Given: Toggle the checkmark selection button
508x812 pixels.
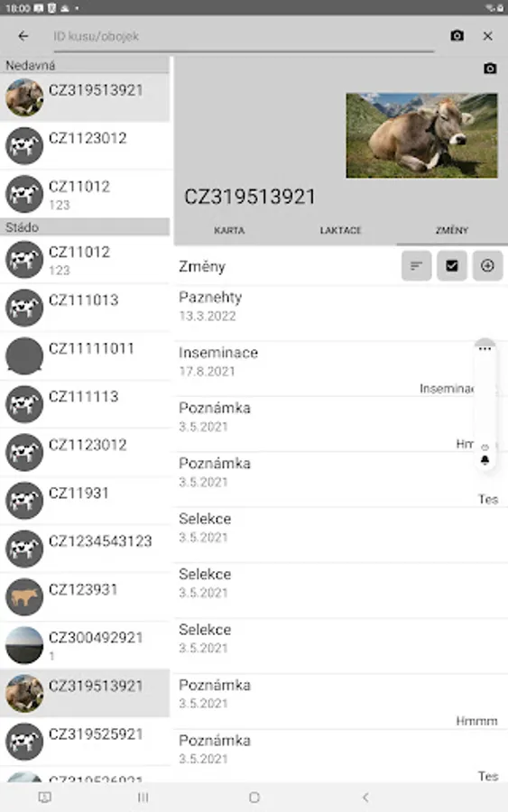Looking at the screenshot, I should click(x=451, y=265).
